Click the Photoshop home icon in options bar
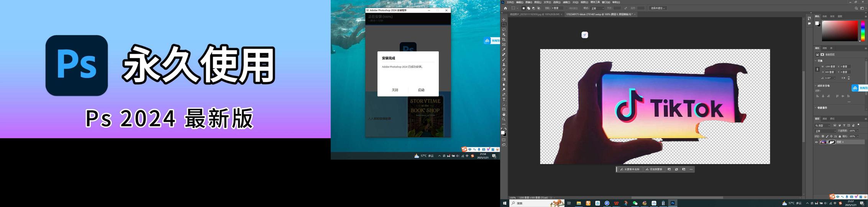 point(505,8)
